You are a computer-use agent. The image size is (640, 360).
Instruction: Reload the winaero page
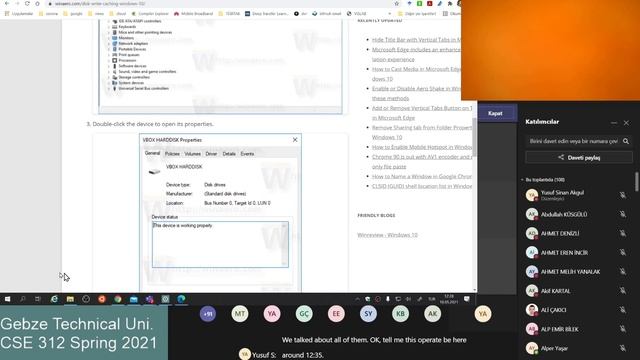[27, 4]
